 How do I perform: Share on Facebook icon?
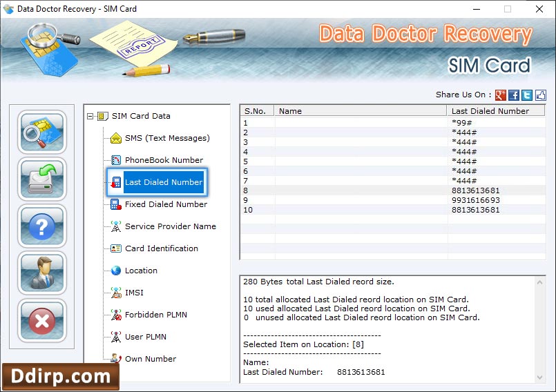513,95
